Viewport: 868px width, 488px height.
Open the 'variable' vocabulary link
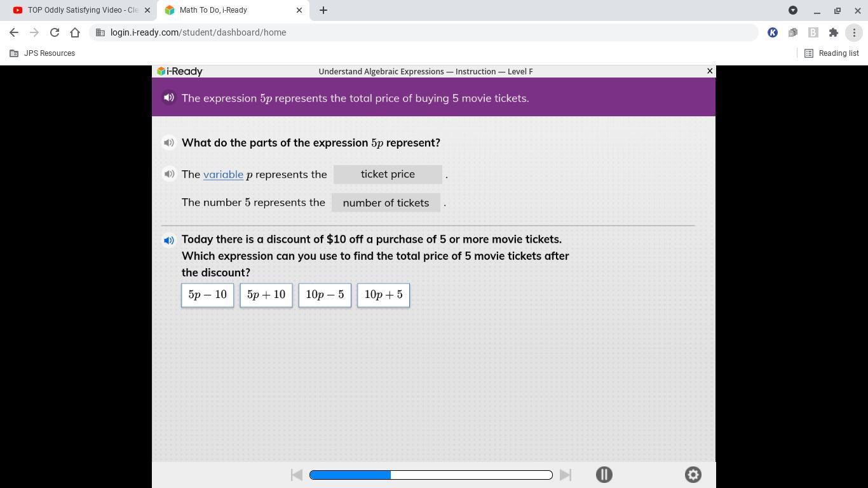click(223, 174)
